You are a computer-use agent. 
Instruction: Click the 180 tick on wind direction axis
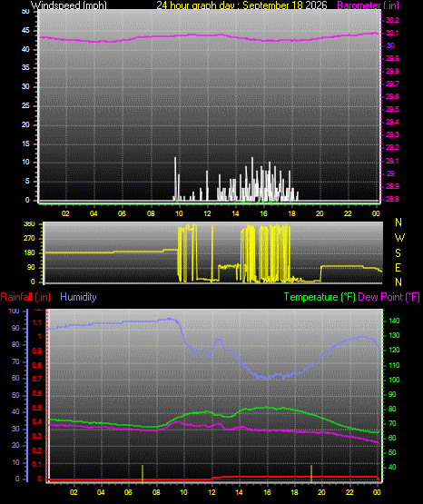coord(29,253)
